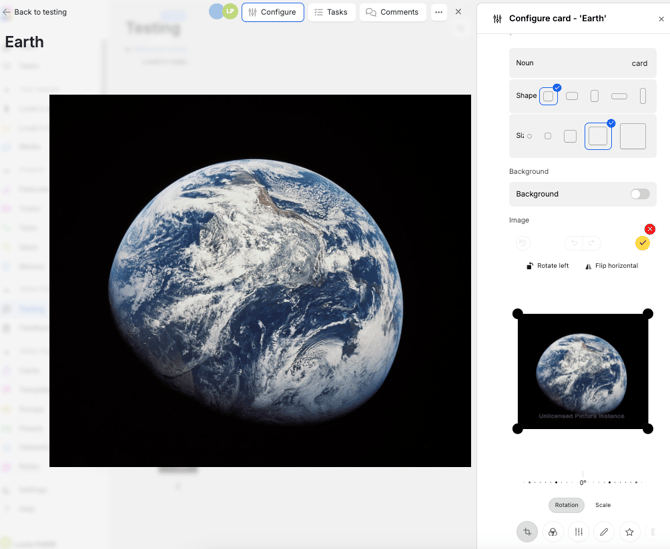Confirm image edits with yellow checkmark
Viewport: 670px width, 549px height.
coord(642,243)
